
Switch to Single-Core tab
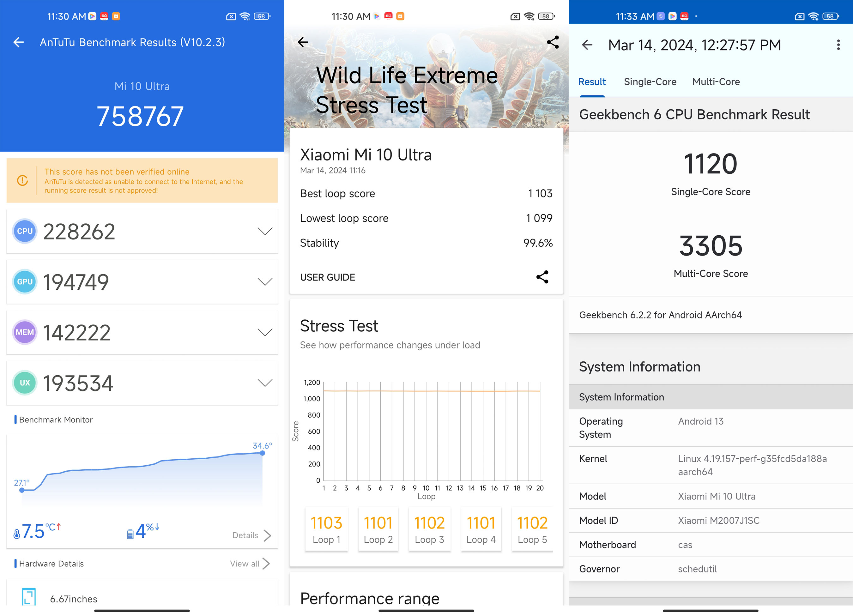pyautogui.click(x=650, y=82)
